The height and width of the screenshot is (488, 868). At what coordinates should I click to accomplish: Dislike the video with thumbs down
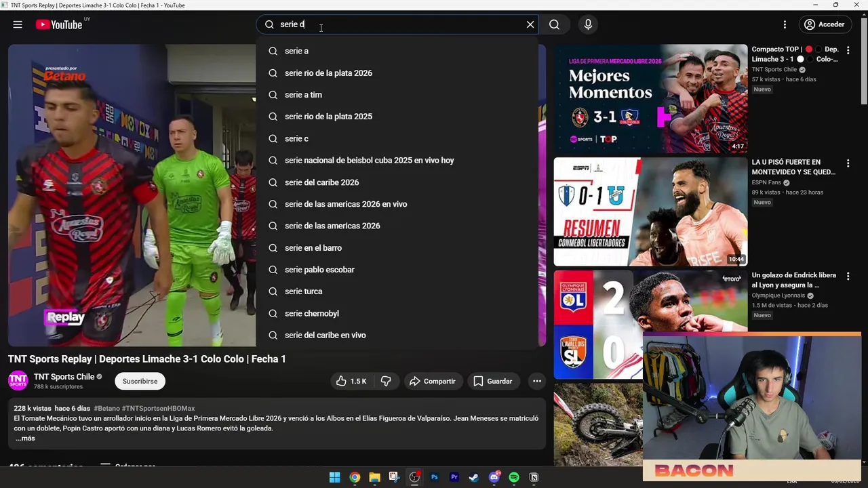point(386,381)
